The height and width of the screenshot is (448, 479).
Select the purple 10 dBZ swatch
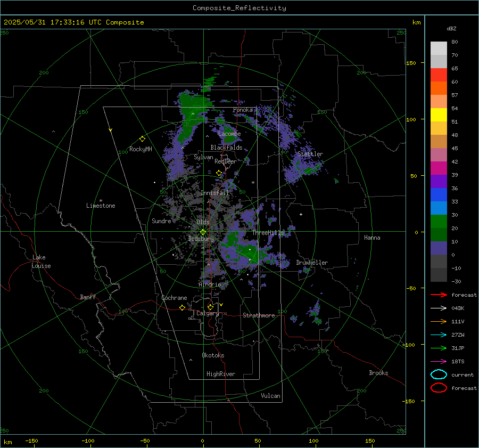coord(439,248)
